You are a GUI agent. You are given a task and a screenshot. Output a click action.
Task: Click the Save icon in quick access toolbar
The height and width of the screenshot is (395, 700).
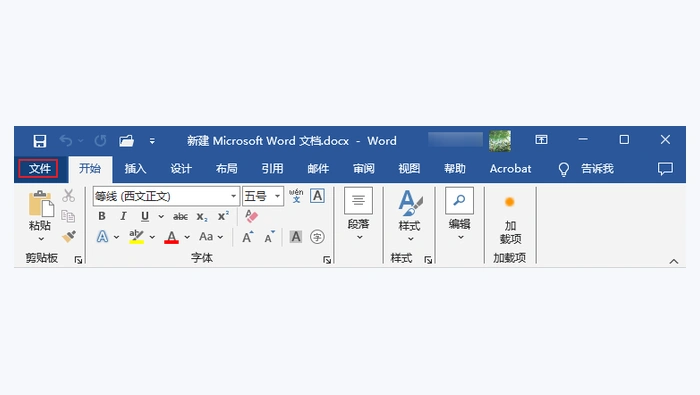point(40,141)
